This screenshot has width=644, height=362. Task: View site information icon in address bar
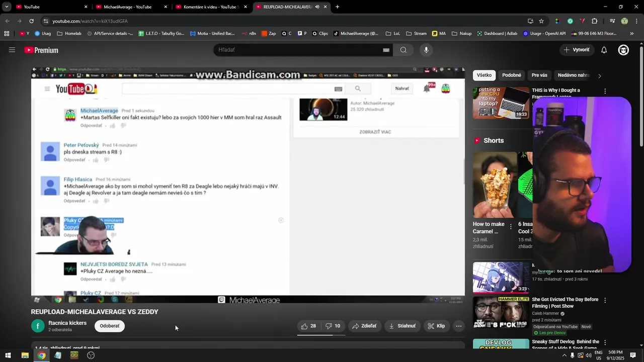46,21
